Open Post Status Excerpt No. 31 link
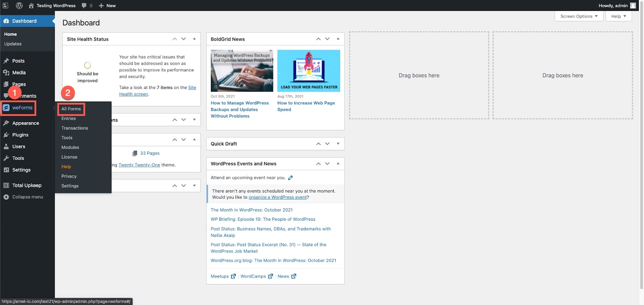The image size is (644, 305). click(x=268, y=248)
